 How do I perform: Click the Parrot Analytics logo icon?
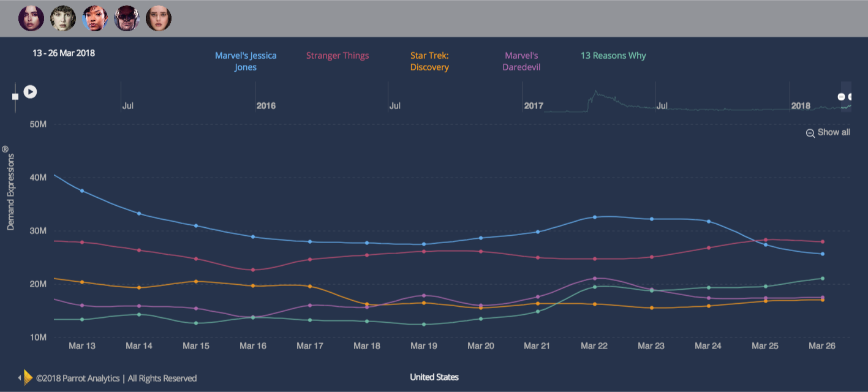(27, 377)
